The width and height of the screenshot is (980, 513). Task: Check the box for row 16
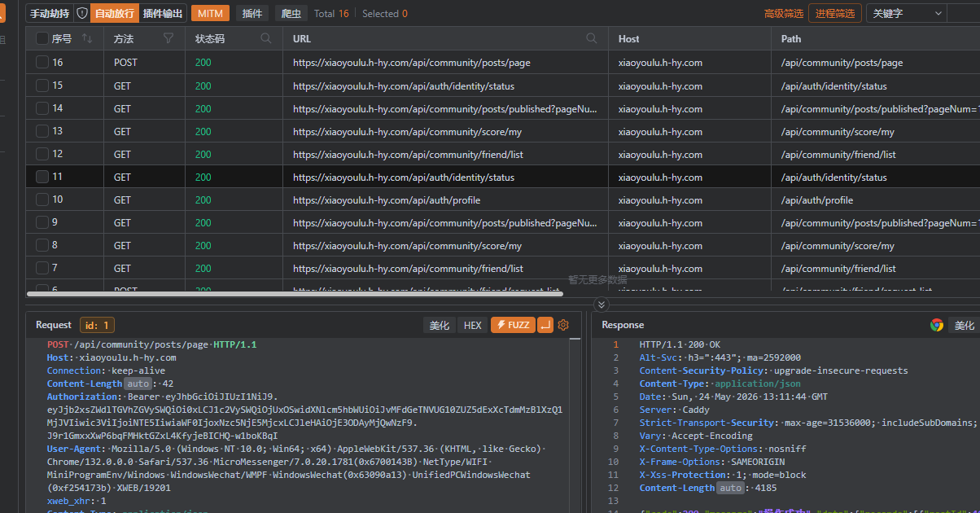(42, 63)
